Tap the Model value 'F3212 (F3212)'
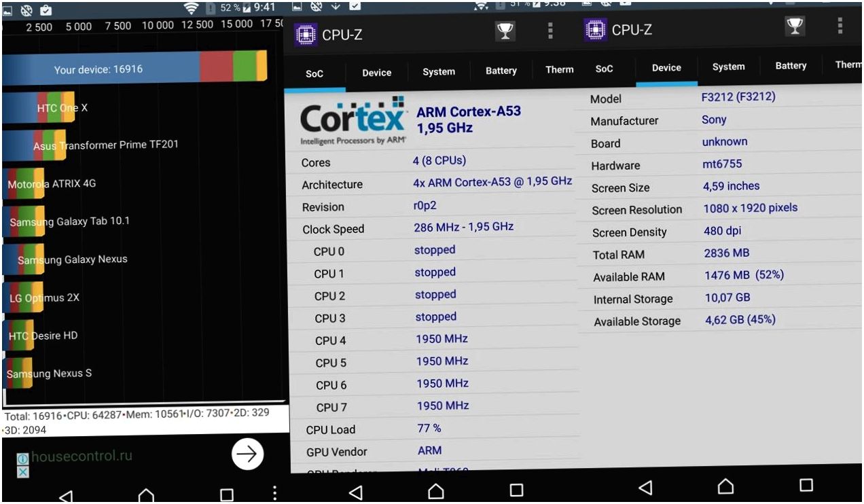The image size is (864, 504). tap(738, 96)
